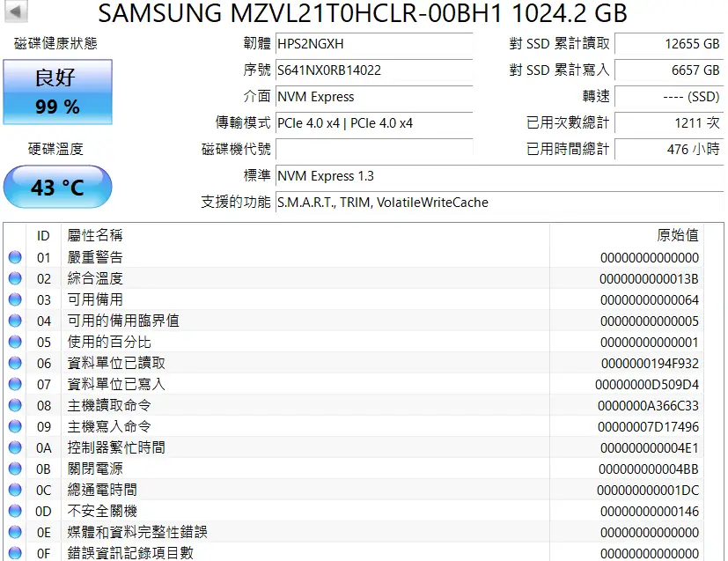Click the blue status orb for 嚴重警告
Viewport: 728px width, 561px height.
click(x=15, y=258)
